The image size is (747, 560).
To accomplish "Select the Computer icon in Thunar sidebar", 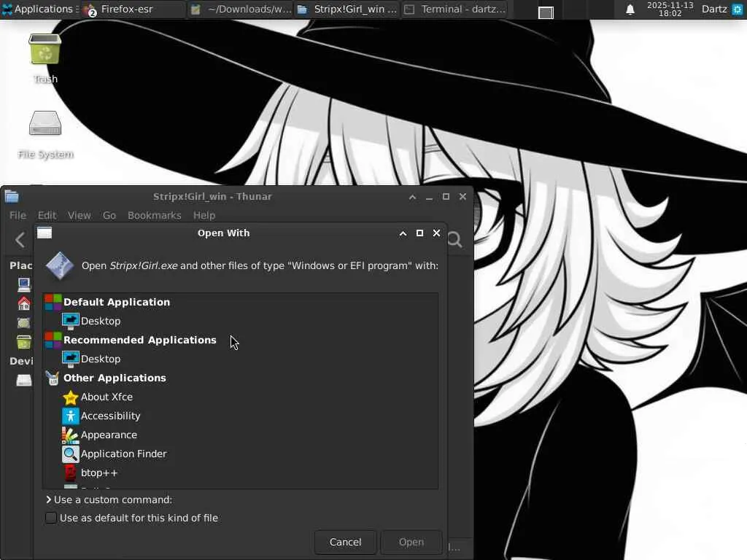I will pyautogui.click(x=23, y=284).
